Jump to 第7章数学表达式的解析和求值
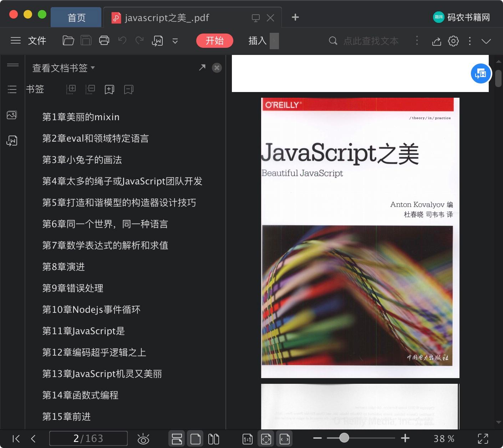 (x=105, y=245)
